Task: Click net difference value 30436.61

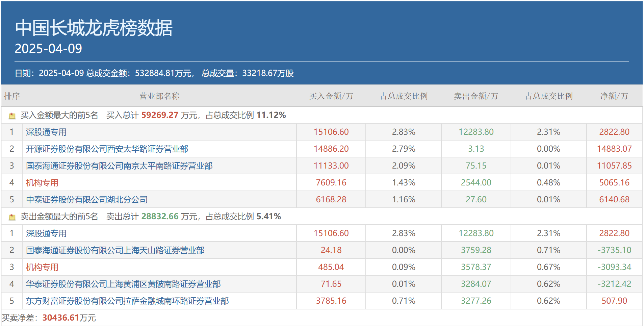Action: coord(61,318)
